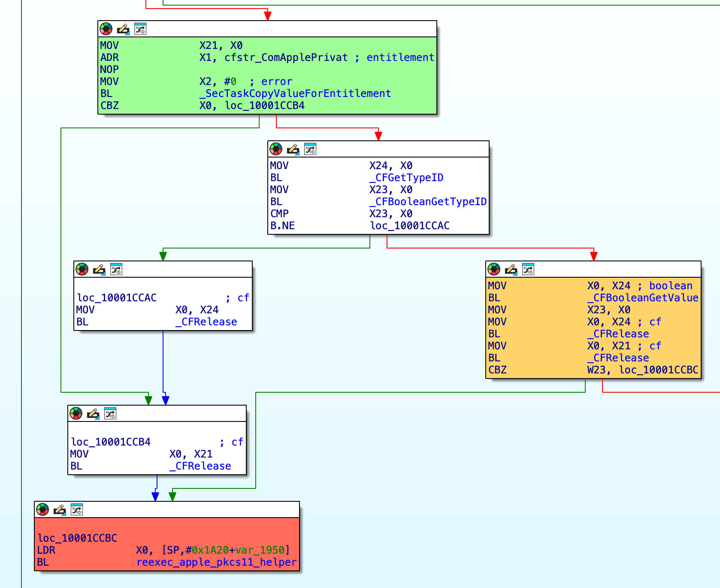Open the color wheel on the loc_10001CCAC block
The width and height of the screenshot is (720, 588).
[x=82, y=270]
